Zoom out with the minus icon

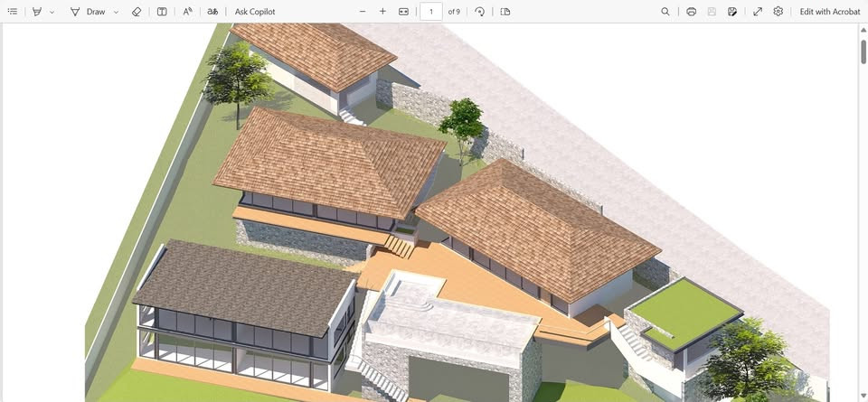pos(363,12)
